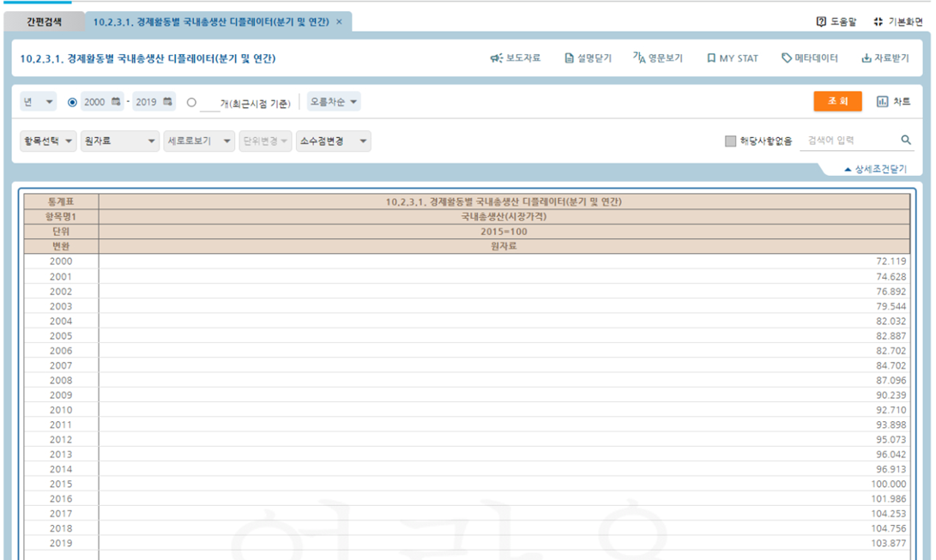936x560 pixels.
Task: Select the 최근시점 기준 radio button
Action: [x=191, y=102]
